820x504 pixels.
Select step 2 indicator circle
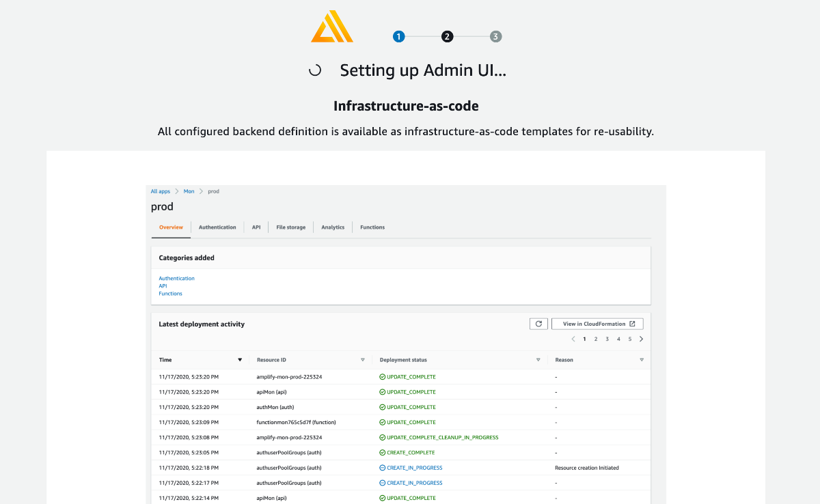447,37
